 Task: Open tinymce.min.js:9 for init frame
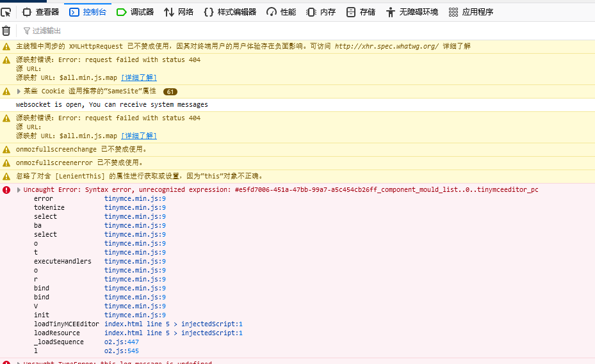pos(135,315)
